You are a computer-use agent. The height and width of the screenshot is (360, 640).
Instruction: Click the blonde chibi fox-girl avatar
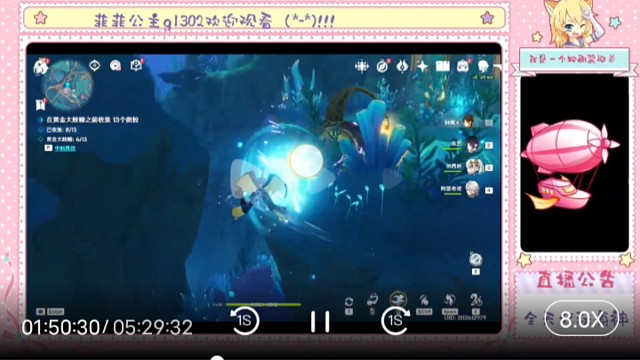point(573,24)
